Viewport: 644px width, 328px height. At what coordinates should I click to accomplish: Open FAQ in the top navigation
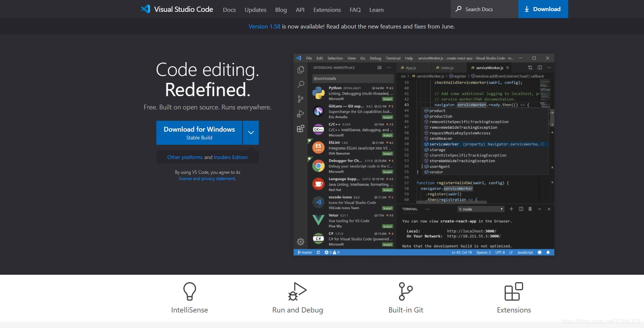point(355,10)
